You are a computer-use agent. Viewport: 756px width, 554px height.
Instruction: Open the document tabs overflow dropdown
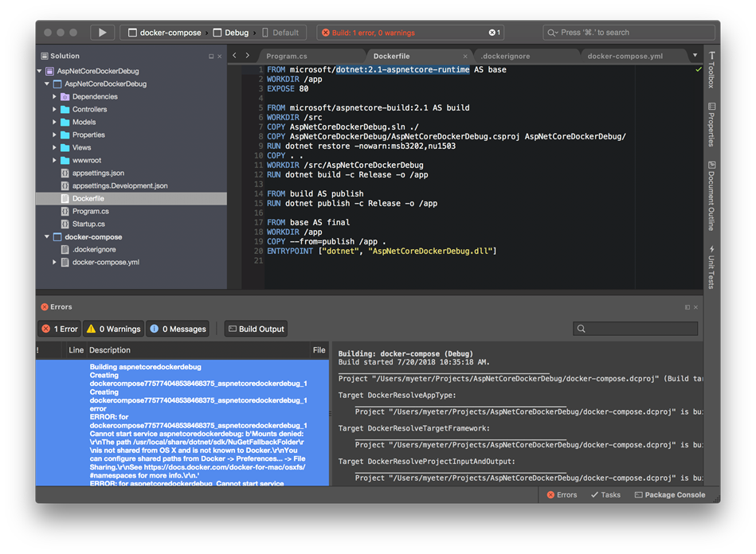(695, 56)
